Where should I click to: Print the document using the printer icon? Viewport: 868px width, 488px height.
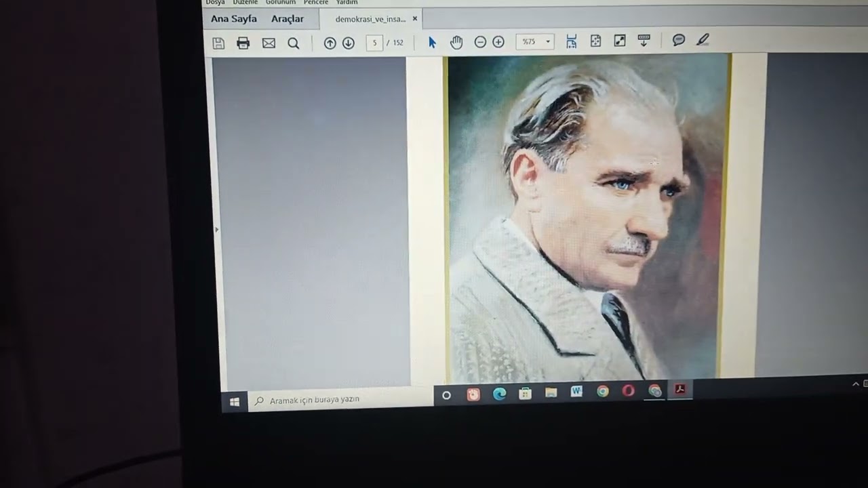tap(243, 43)
